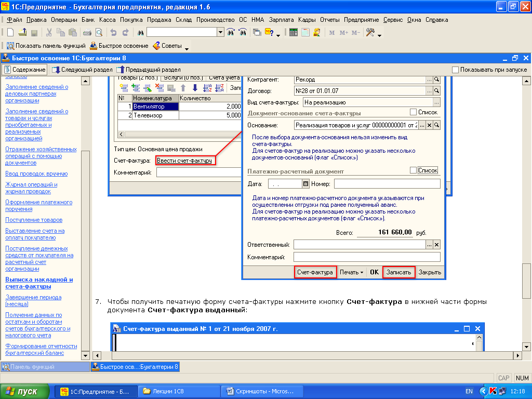This screenshot has height=399, width=532.
Task: Toggle the Показывать при запуске checkbox
Action: (x=455, y=70)
